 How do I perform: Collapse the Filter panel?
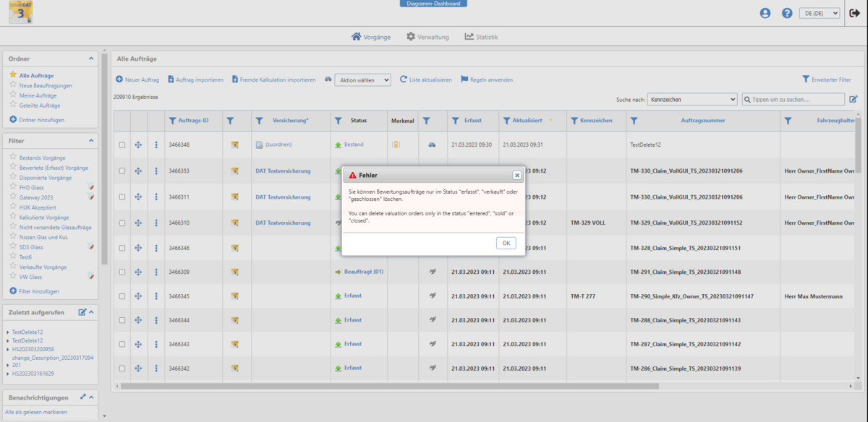pos(91,141)
